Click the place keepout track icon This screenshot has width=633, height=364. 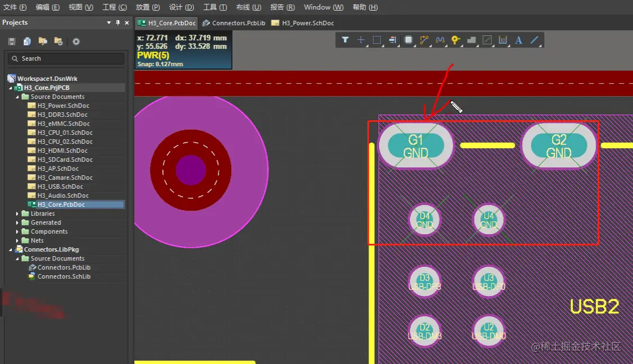click(x=488, y=40)
